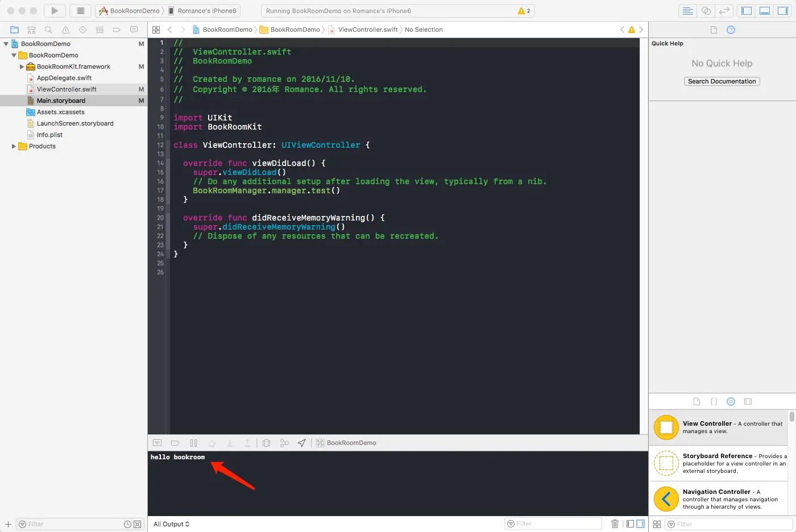Open Assets.xcassets

tap(60, 112)
